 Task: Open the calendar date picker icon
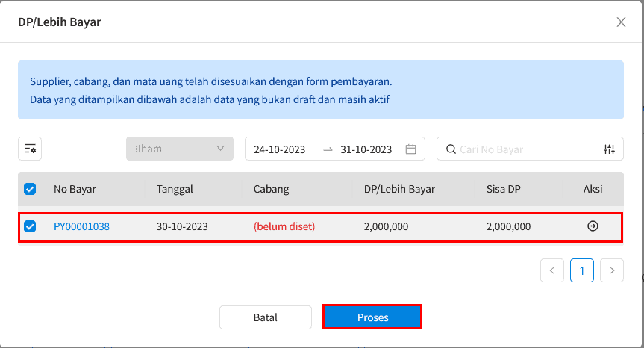(410, 149)
